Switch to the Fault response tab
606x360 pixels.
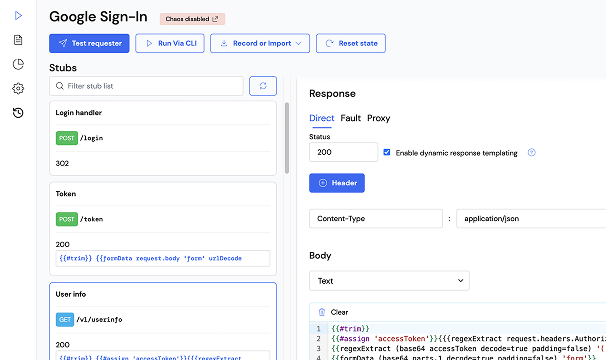(351, 118)
